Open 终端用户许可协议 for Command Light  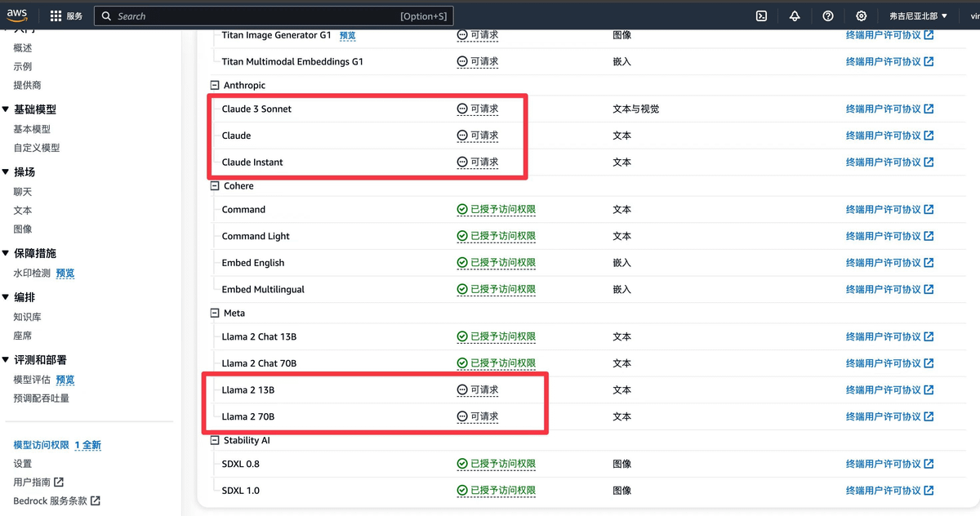pos(890,237)
